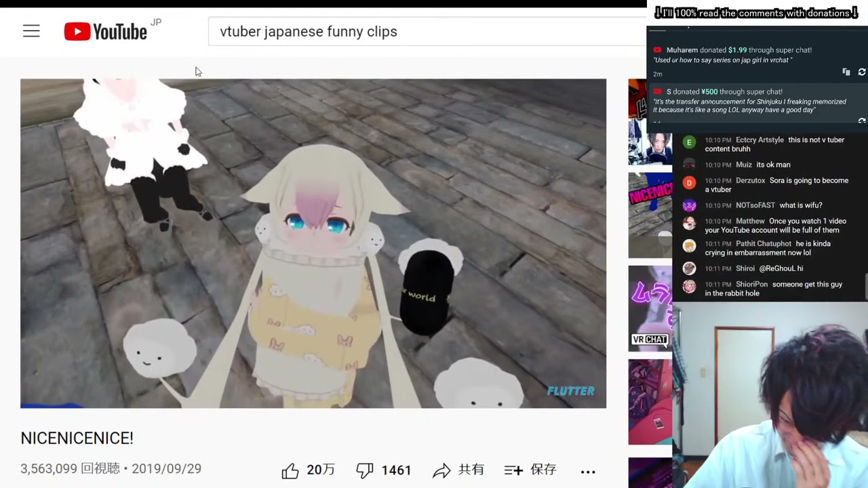Click the YouTube icon beside S's ¥500 donation
868x488 pixels.
[x=657, y=91]
